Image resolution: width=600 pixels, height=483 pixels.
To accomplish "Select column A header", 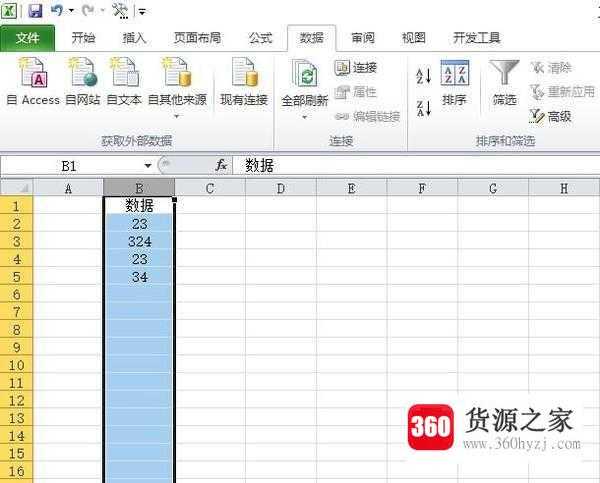I will coord(68,188).
